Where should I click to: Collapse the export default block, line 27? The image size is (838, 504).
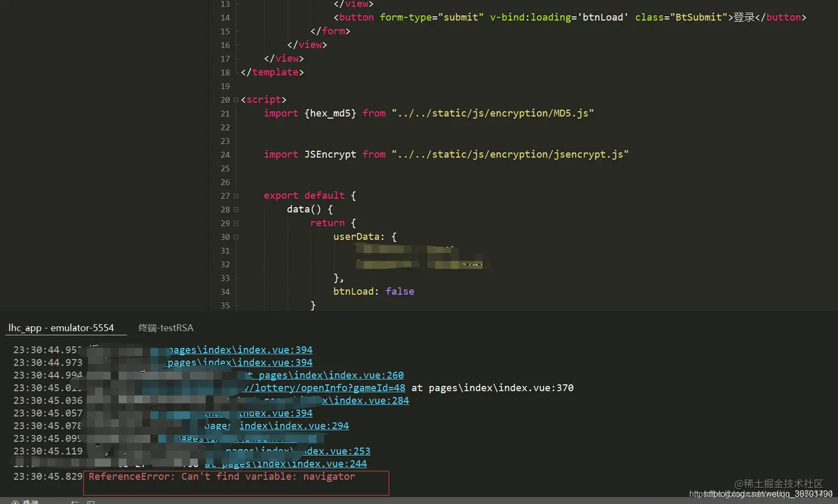pyautogui.click(x=236, y=196)
